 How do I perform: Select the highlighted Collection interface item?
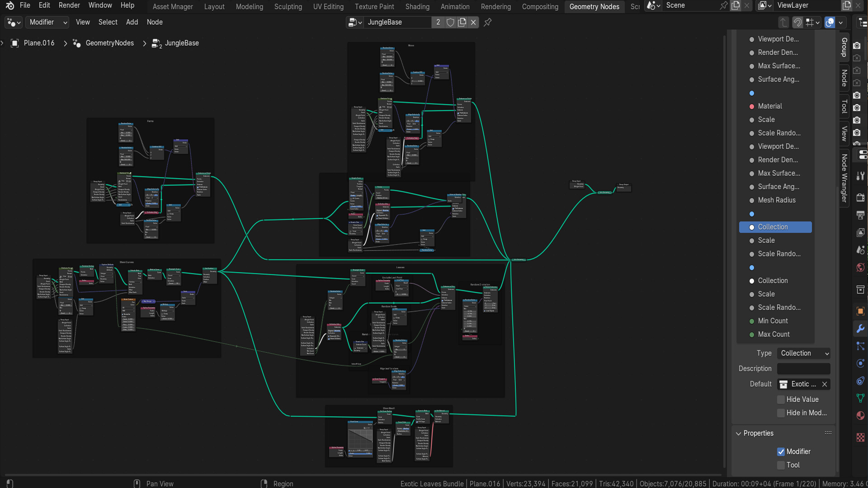tap(775, 227)
